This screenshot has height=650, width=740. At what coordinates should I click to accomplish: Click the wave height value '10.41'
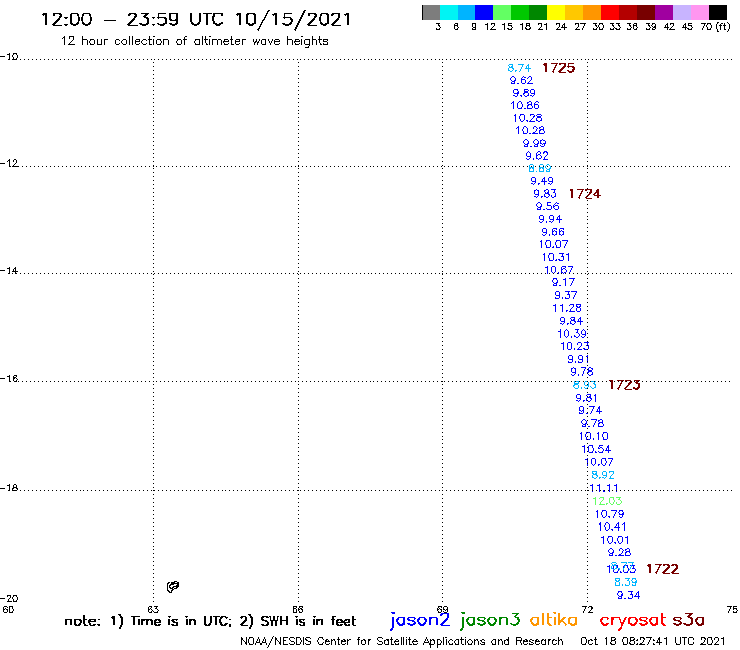pyautogui.click(x=612, y=527)
